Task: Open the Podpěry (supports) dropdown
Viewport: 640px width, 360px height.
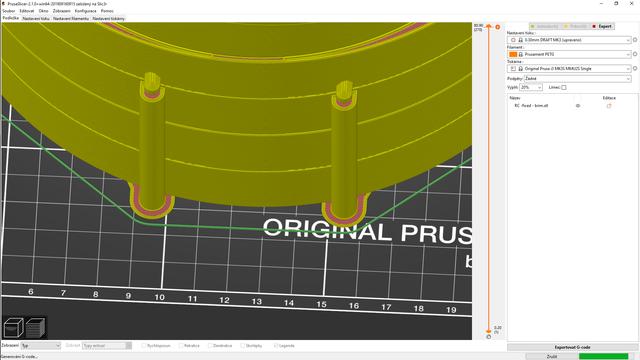Action: click(578, 78)
